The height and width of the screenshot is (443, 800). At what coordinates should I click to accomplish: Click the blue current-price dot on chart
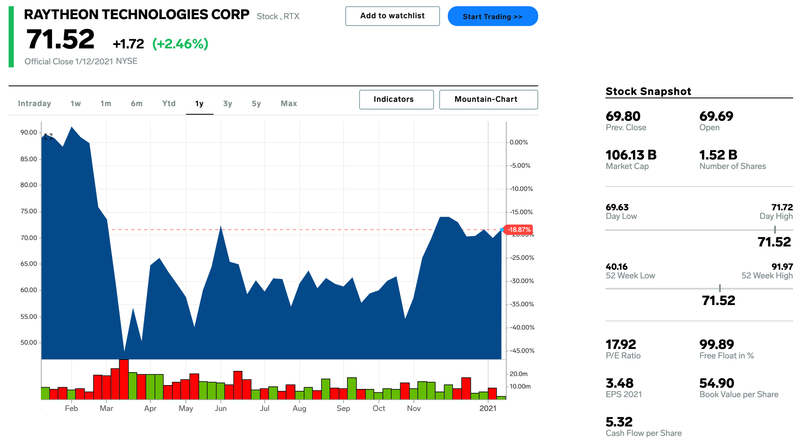[503, 230]
